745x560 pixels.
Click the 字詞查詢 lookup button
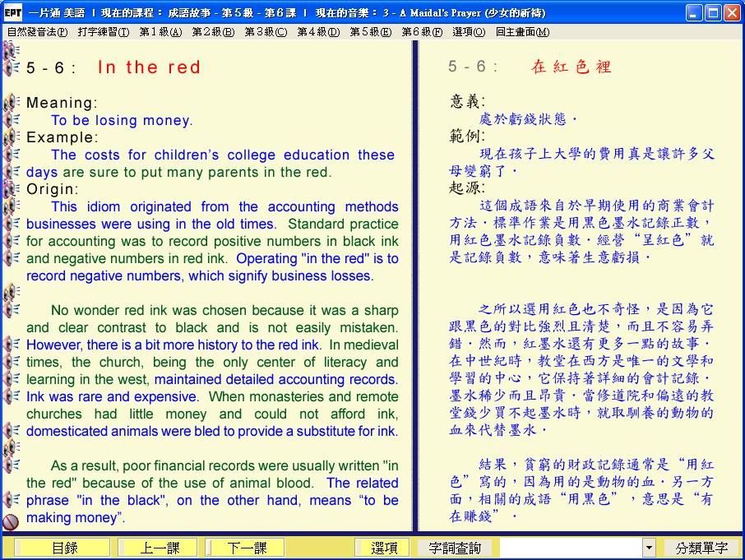pos(455,548)
